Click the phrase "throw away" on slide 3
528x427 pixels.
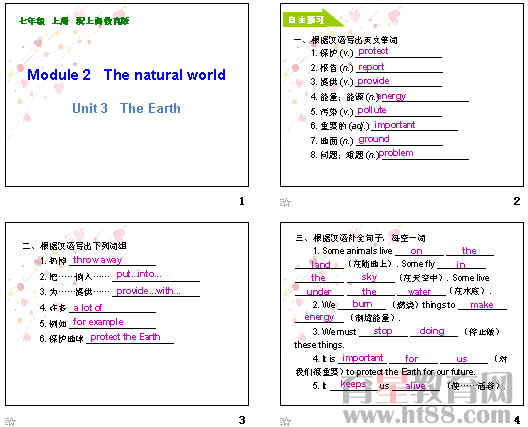(97, 260)
